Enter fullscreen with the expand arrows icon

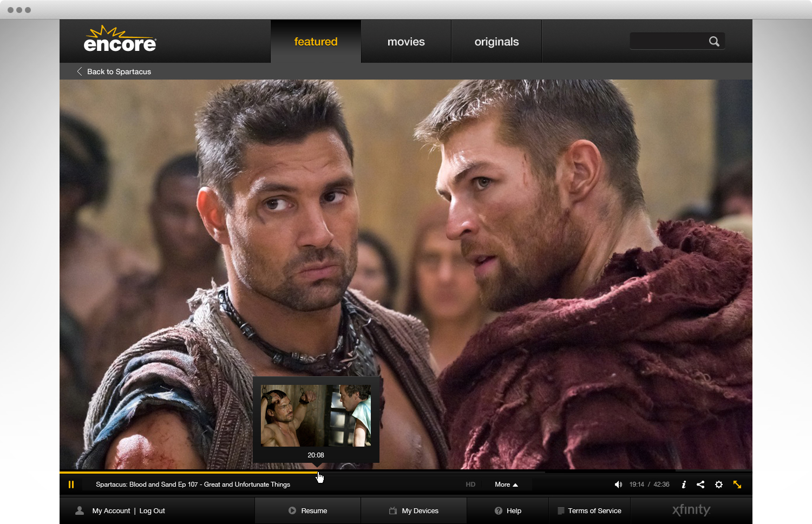[x=737, y=484]
